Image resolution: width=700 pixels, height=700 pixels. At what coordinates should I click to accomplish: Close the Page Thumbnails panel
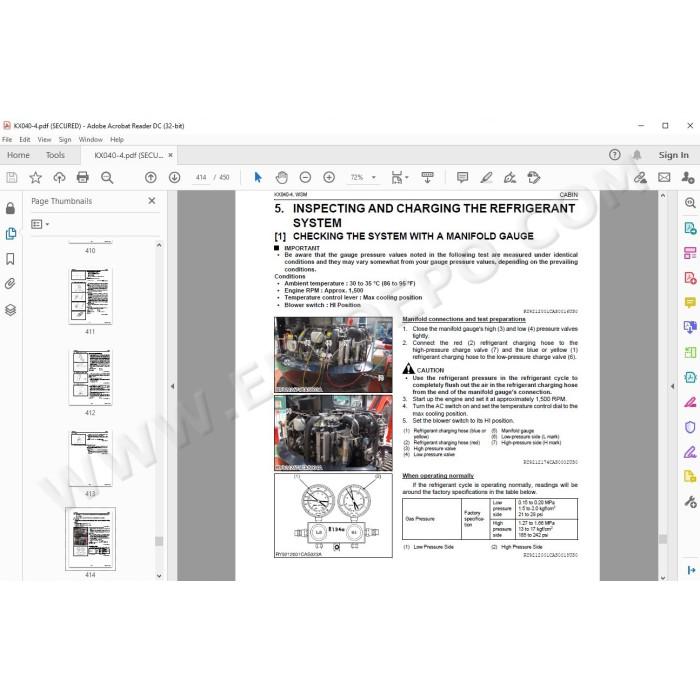click(x=152, y=201)
